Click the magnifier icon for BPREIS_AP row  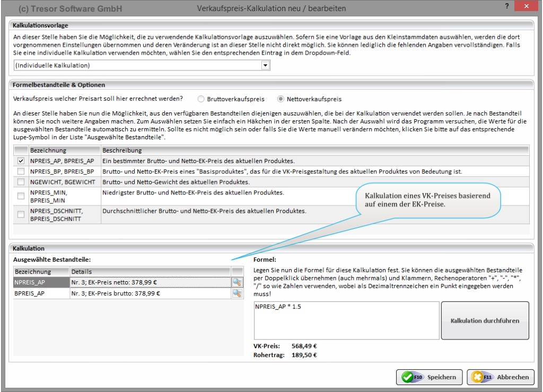click(x=237, y=293)
